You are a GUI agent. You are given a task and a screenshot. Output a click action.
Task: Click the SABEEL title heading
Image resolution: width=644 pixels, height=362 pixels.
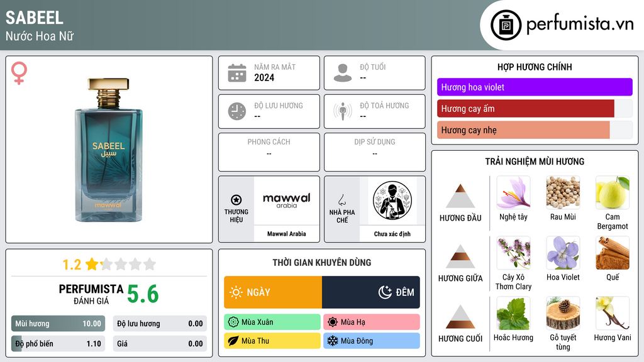[35, 18]
